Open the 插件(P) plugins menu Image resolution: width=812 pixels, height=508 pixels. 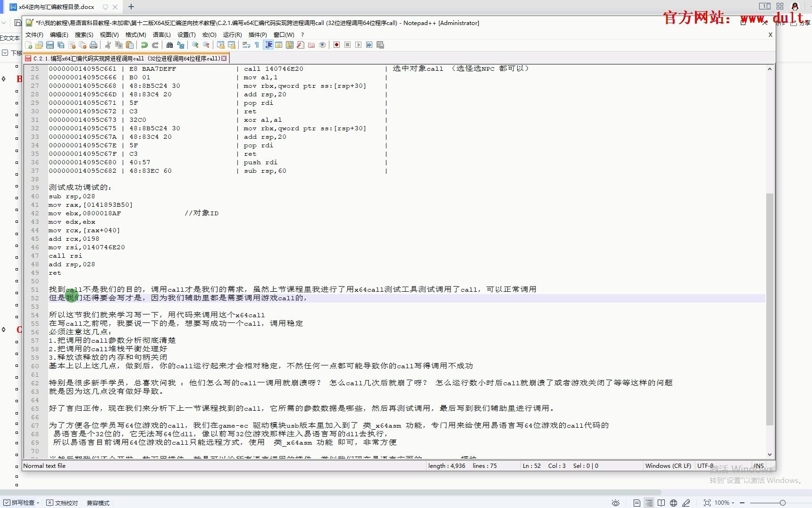coord(258,34)
